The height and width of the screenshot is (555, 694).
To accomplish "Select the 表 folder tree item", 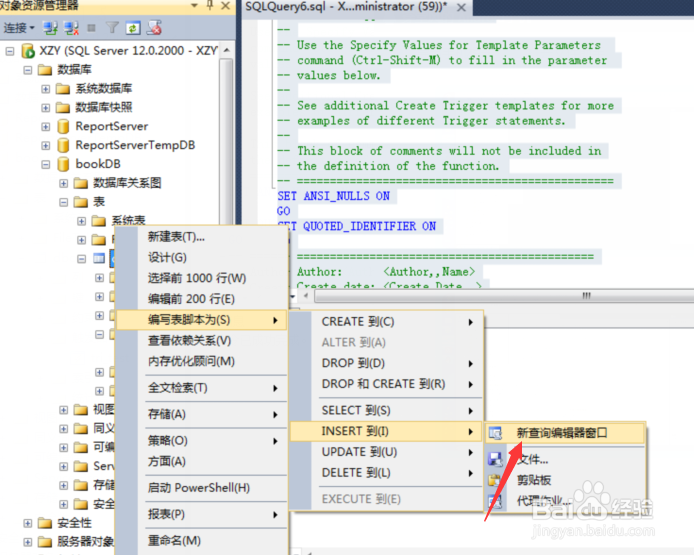I will click(x=99, y=202).
